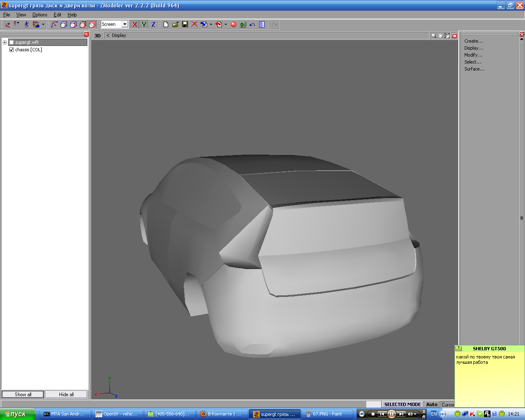Click the Windows Start button
The image size is (525, 420).
pos(18,414)
